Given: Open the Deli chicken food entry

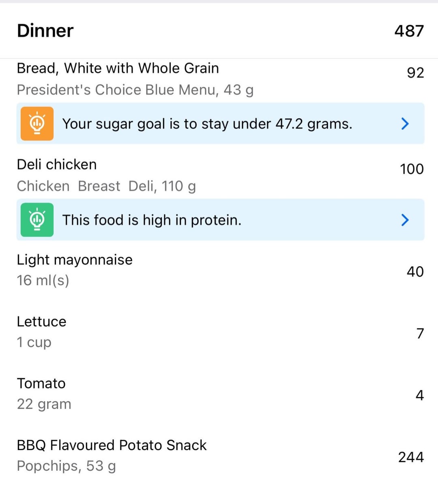Looking at the screenshot, I should (219, 175).
